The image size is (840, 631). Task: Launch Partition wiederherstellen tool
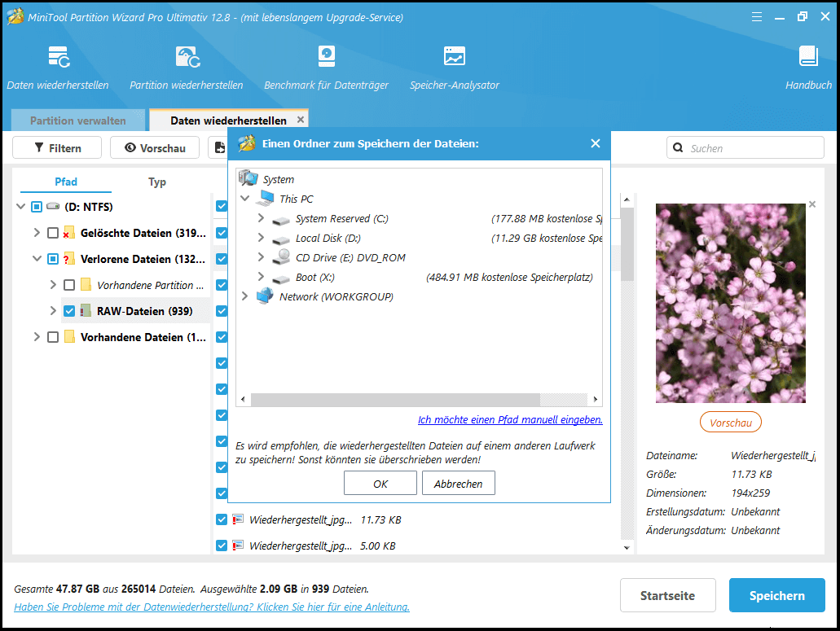(x=187, y=68)
